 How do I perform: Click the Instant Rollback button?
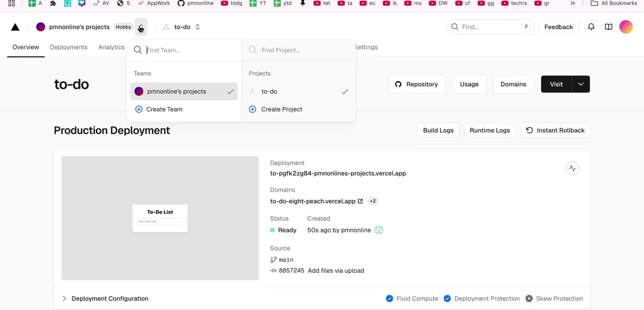[x=555, y=130]
